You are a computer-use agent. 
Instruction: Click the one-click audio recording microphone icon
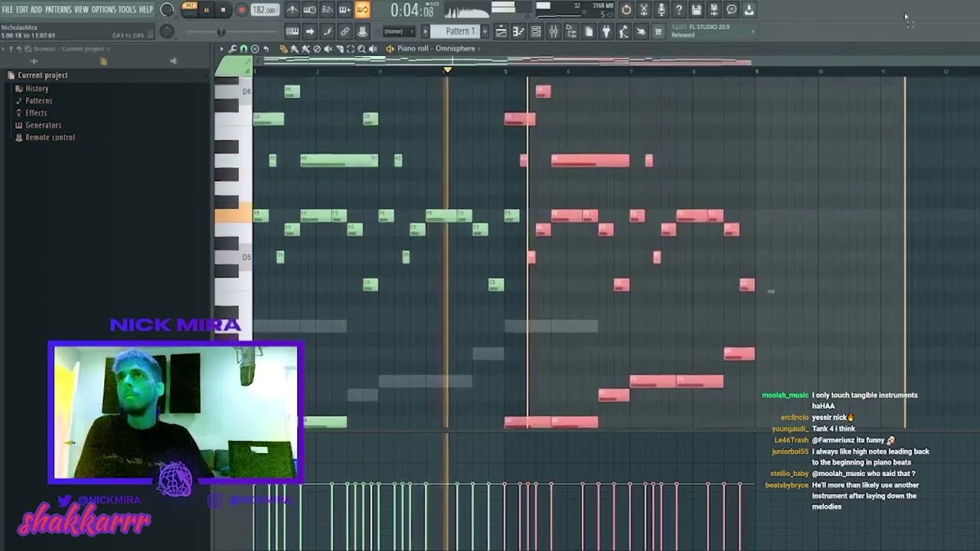coord(661,9)
